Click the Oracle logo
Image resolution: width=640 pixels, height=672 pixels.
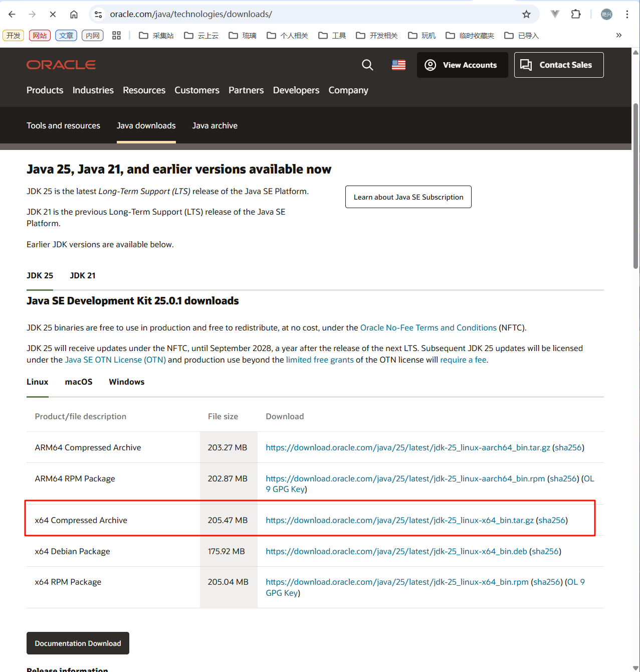pos(61,65)
